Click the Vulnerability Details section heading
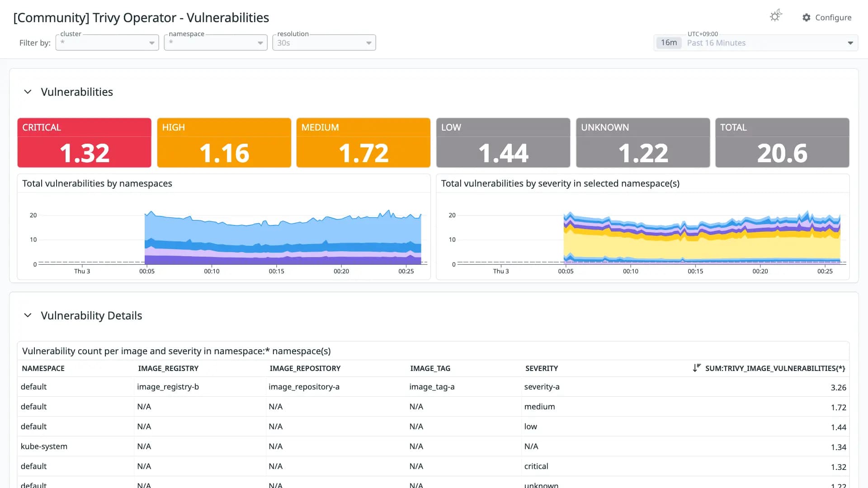Viewport: 868px width, 488px height. click(91, 315)
